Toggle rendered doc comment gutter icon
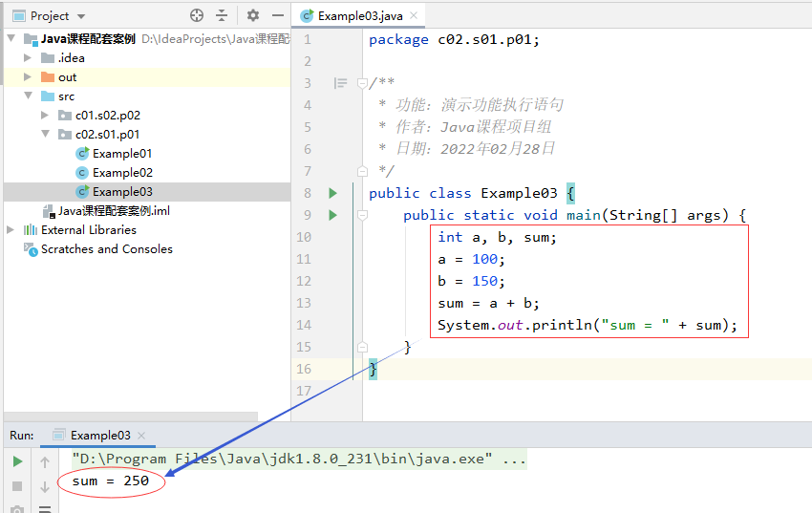The width and height of the screenshot is (812, 513). click(x=340, y=83)
